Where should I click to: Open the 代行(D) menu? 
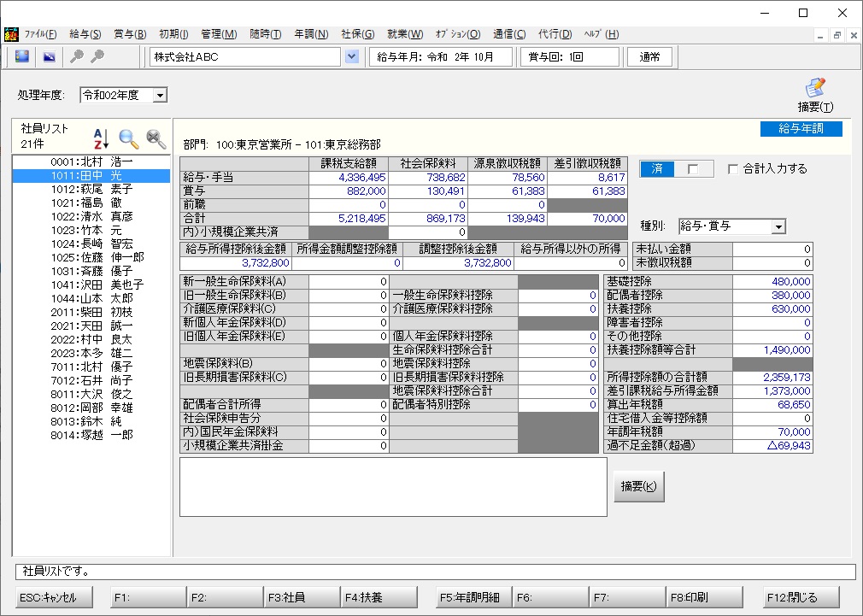(x=555, y=34)
